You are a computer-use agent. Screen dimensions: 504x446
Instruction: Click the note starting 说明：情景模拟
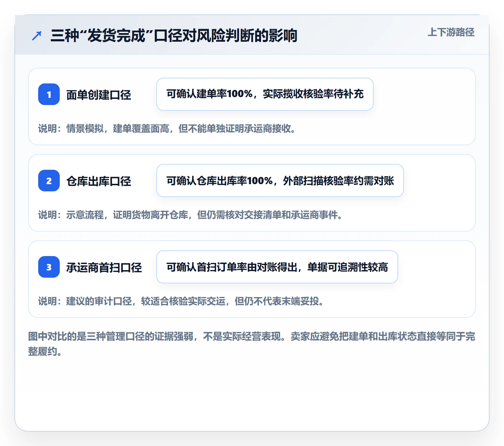(x=167, y=128)
